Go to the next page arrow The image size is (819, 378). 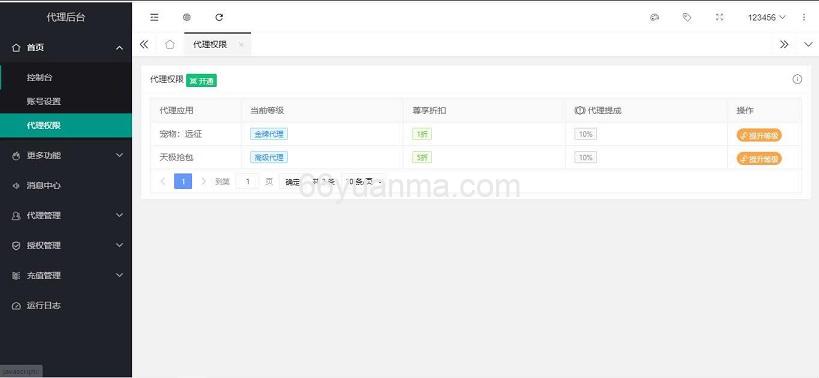[x=204, y=181]
